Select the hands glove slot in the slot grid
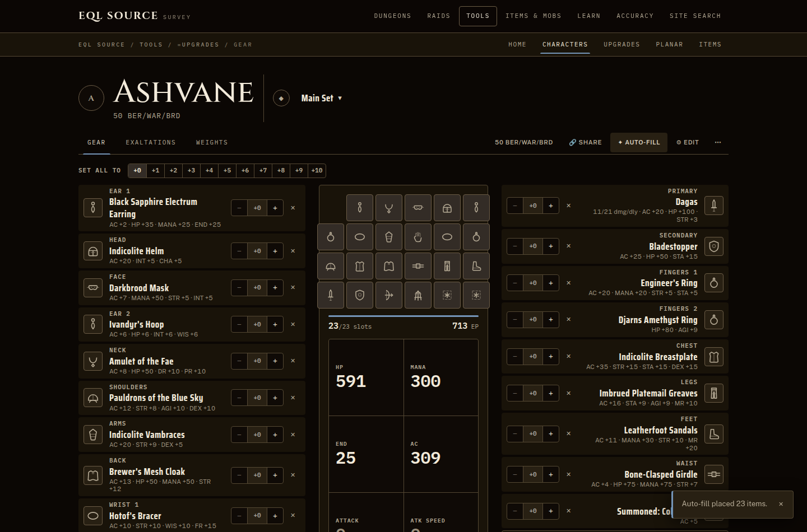This screenshot has height=532, width=807. coord(418,237)
